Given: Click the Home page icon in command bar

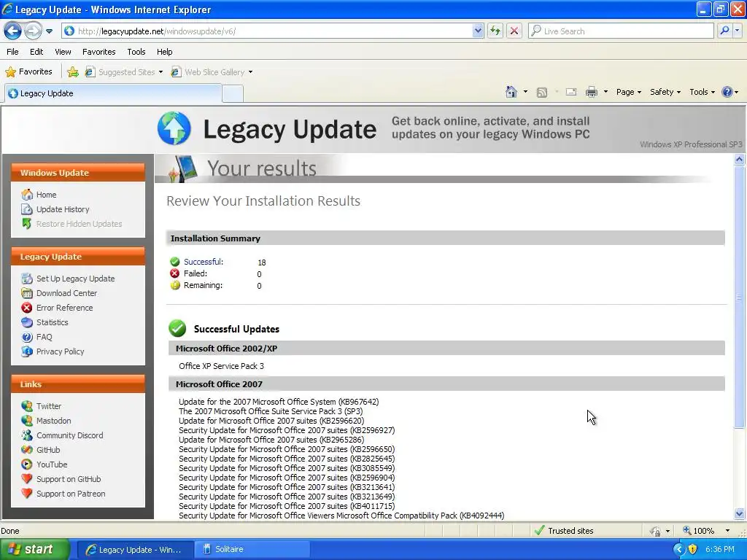Looking at the screenshot, I should (x=511, y=92).
